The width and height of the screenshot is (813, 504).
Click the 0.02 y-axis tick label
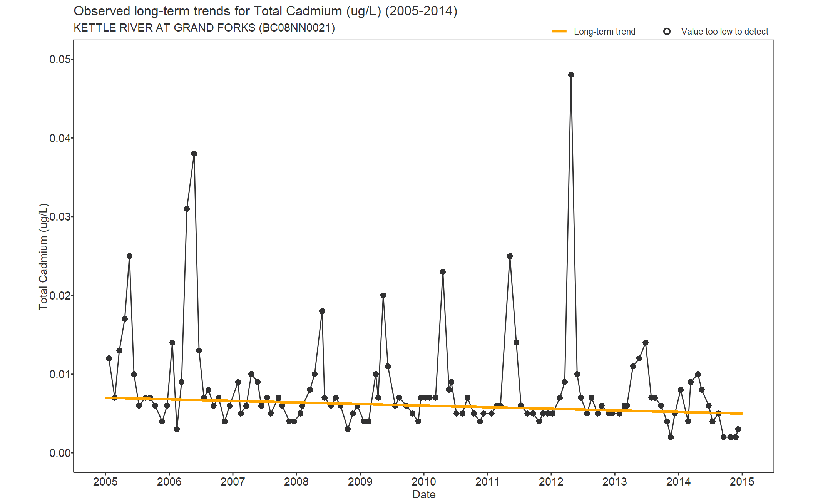point(60,296)
